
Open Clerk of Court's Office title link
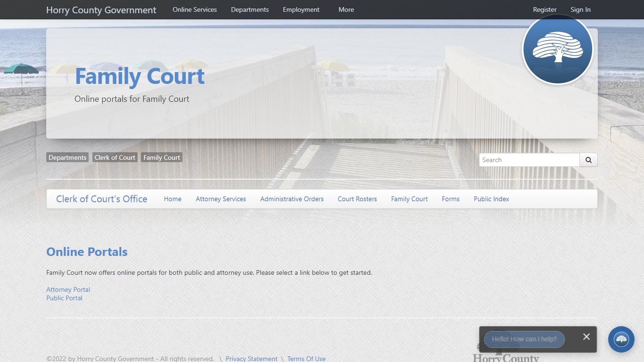[x=102, y=199]
